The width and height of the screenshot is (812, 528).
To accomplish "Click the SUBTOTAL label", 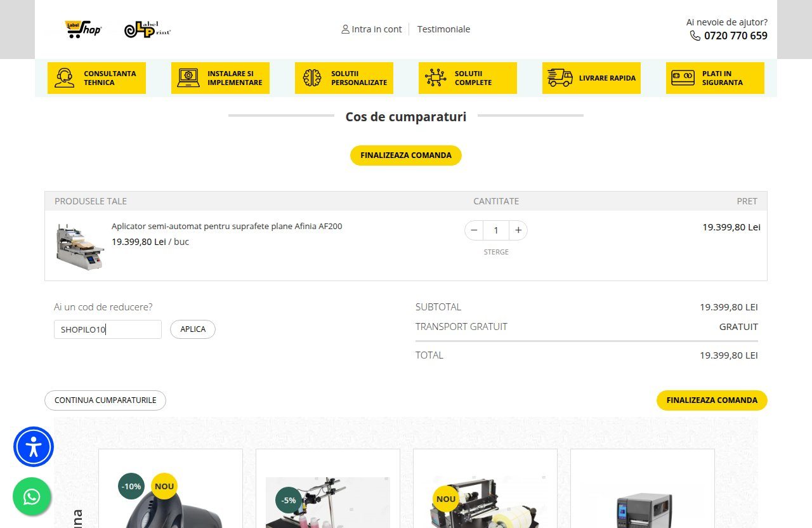I will point(438,307).
